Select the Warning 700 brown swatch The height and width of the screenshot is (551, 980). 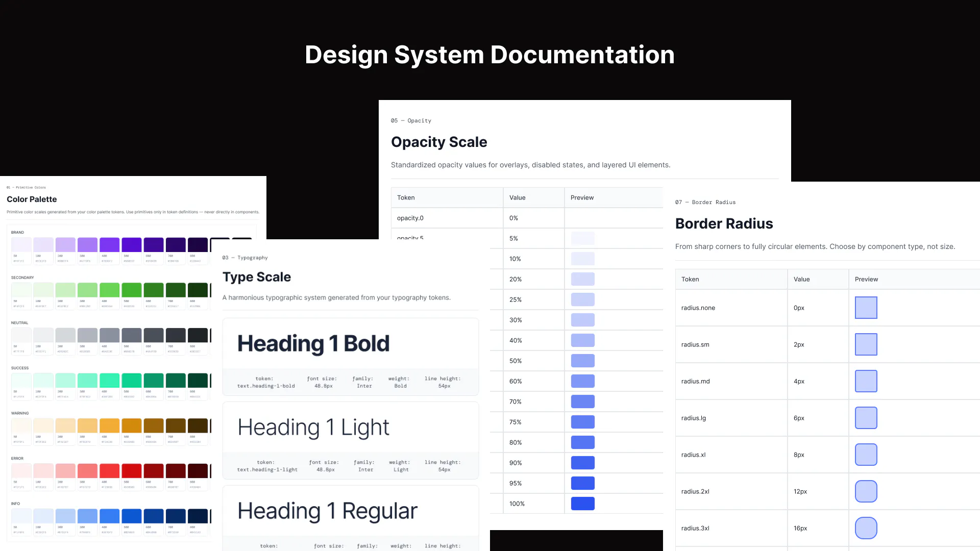(x=176, y=425)
